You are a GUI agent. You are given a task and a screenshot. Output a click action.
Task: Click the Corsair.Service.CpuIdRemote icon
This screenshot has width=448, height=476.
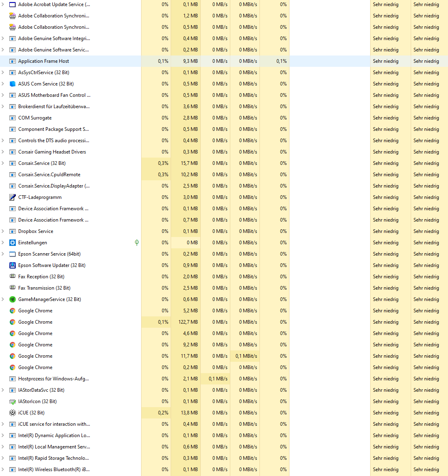click(x=13, y=175)
